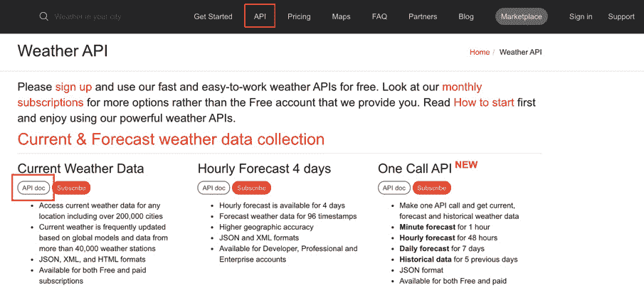Click the 'Current & Forecast weather data collection' heading
644x288 pixels.
point(171,139)
